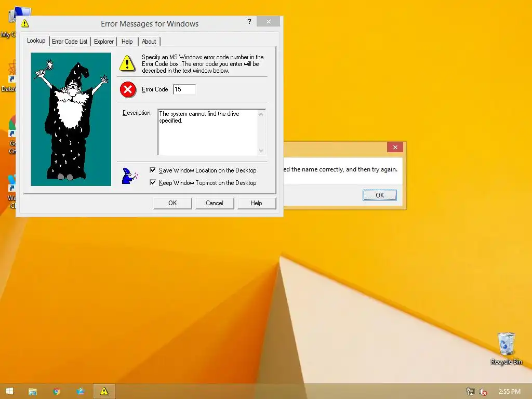Click the Description scrollbar down arrow
The image size is (532, 399).
261,150
